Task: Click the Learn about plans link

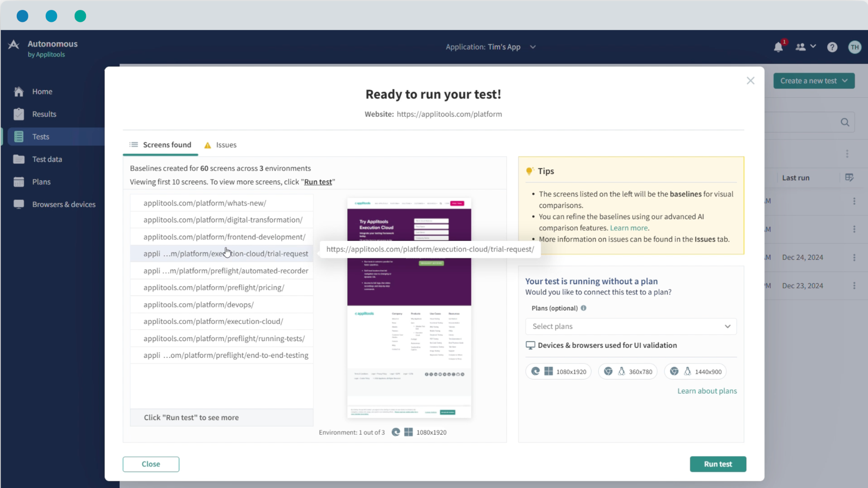Action: click(x=707, y=391)
